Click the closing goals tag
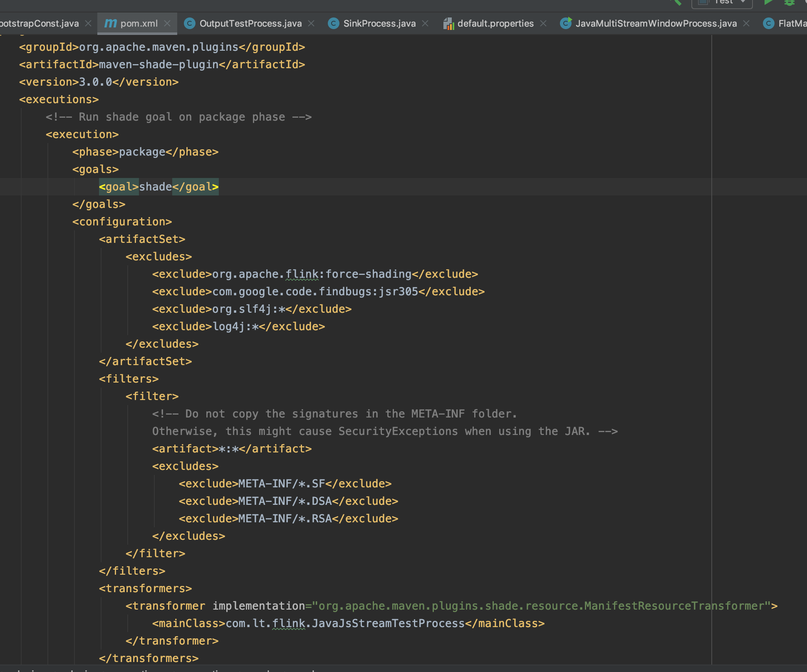807x672 pixels. point(99,204)
